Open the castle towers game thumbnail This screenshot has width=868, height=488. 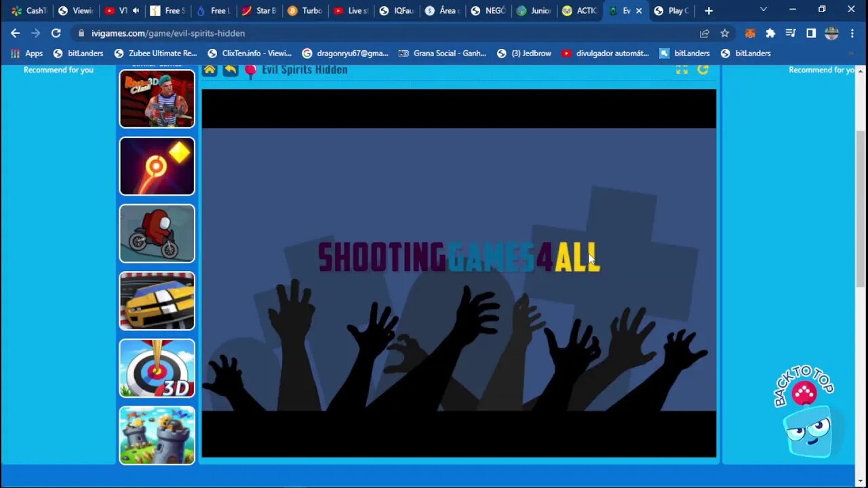coord(157,435)
